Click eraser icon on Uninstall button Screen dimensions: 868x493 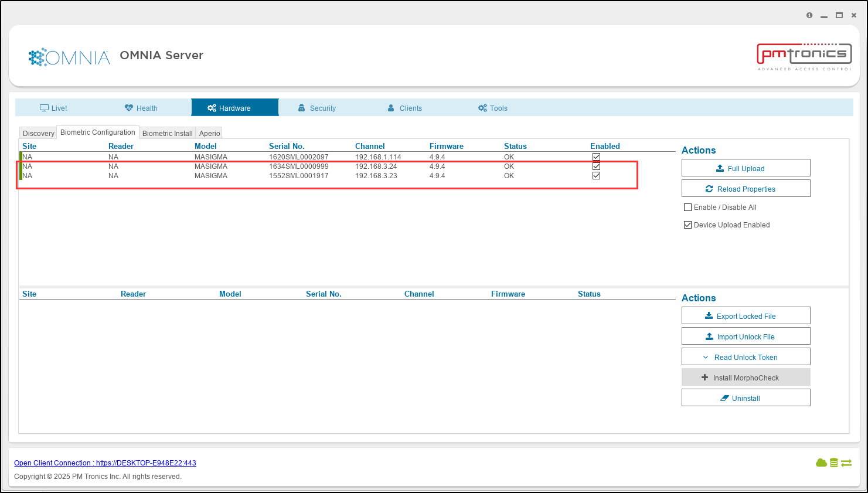pyautogui.click(x=724, y=398)
